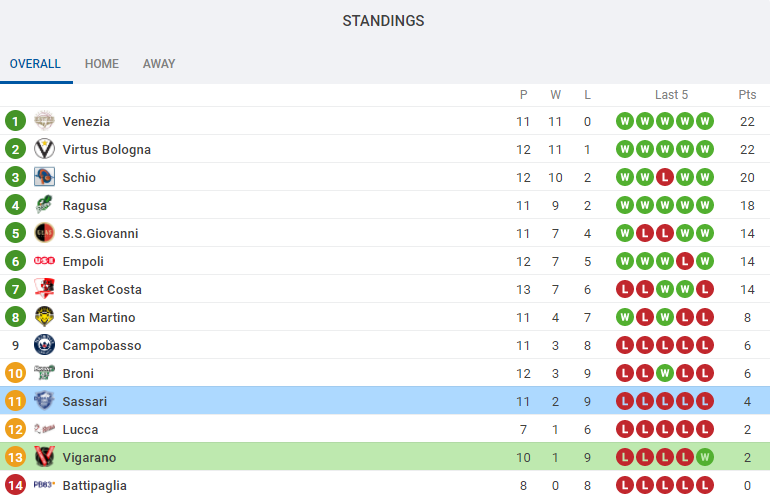Click the Venezia team logo
The width and height of the screenshot is (775, 504).
[x=44, y=121]
